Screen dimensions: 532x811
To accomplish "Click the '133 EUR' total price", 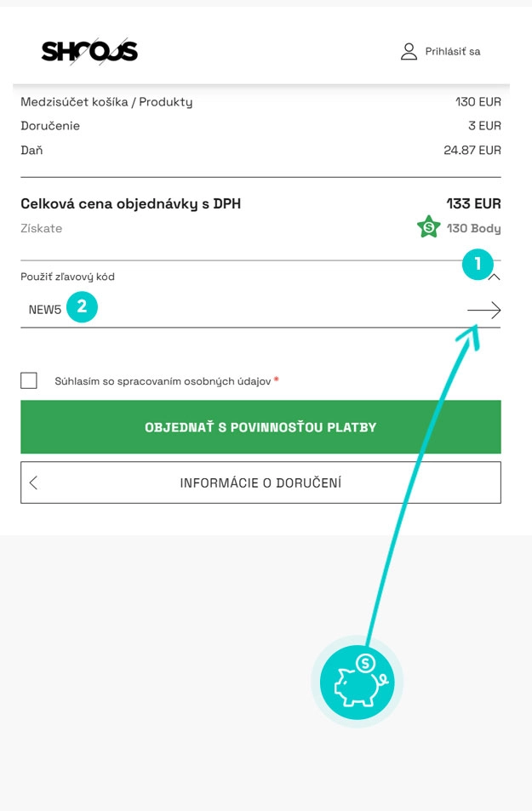I will (473, 203).
